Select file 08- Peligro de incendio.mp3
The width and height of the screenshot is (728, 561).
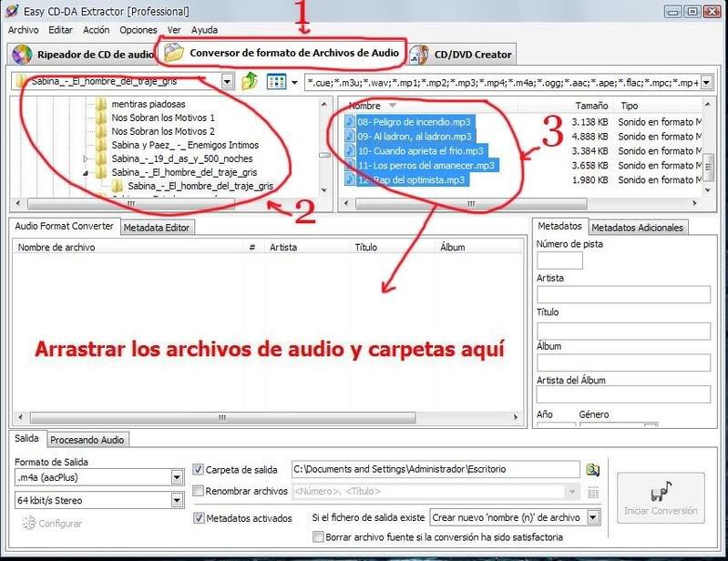click(414, 122)
